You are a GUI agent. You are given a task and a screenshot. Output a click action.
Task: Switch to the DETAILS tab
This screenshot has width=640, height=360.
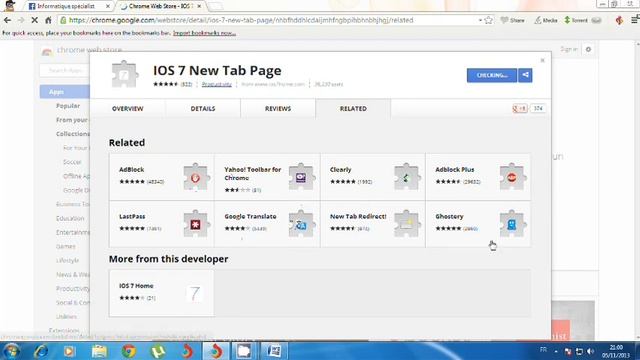point(203,109)
